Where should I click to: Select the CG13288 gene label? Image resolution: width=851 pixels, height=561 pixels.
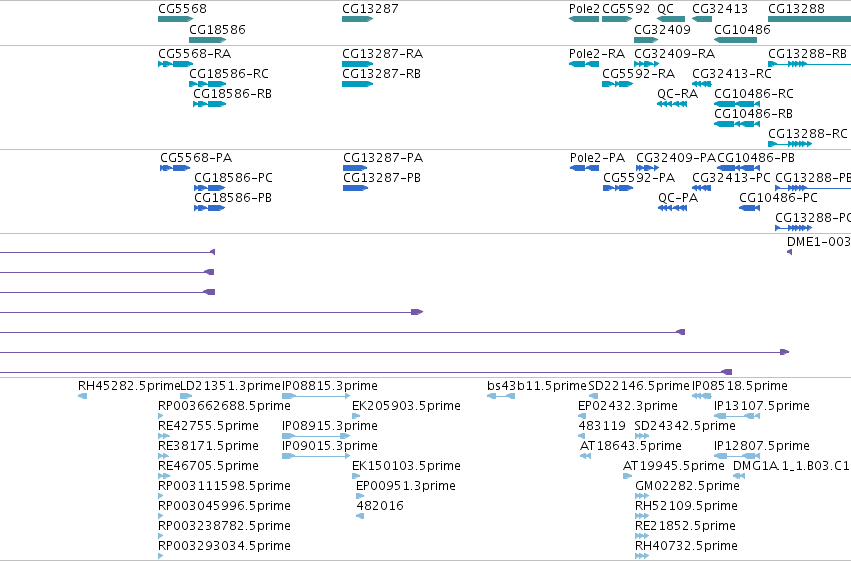(x=797, y=9)
